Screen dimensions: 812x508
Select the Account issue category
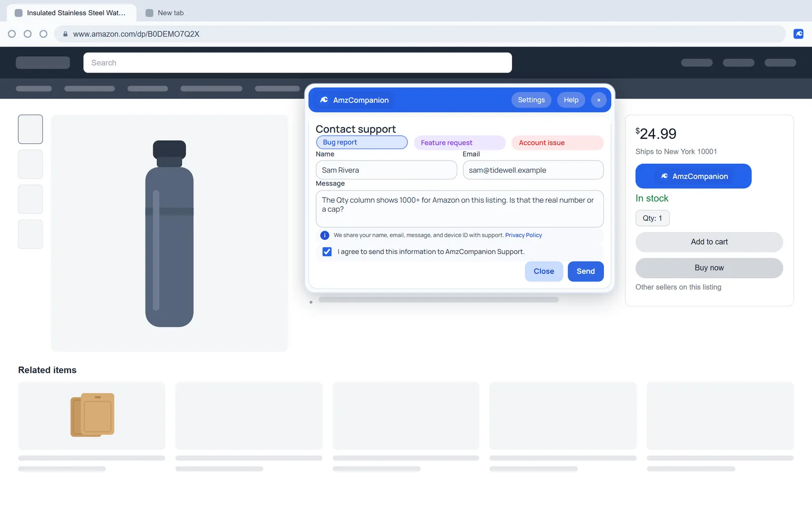(558, 143)
